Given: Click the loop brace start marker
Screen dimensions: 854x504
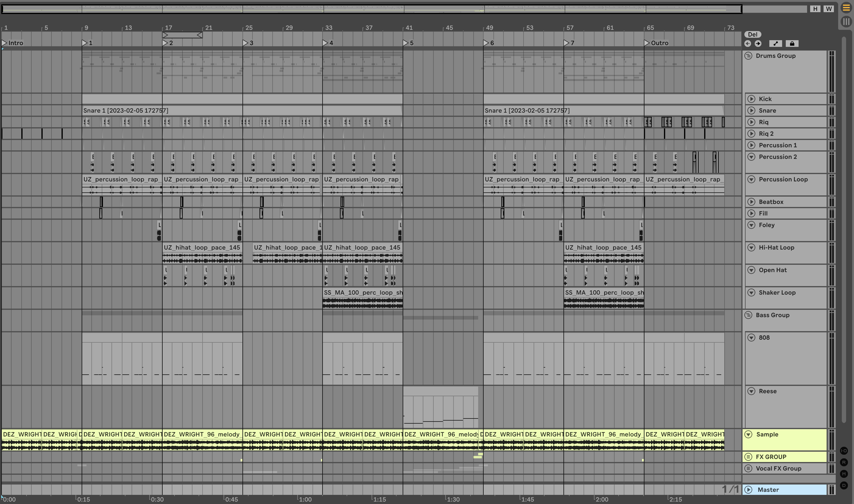Looking at the screenshot, I should click(x=165, y=35).
